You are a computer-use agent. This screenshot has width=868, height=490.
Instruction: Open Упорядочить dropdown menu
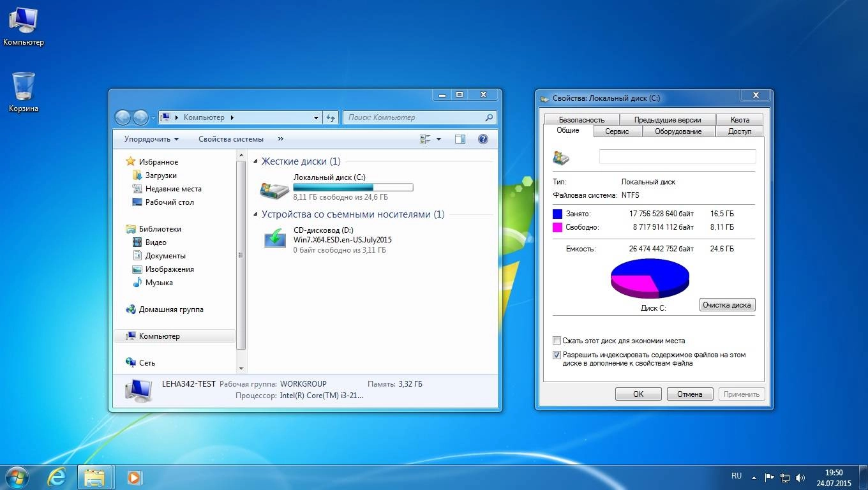[152, 139]
